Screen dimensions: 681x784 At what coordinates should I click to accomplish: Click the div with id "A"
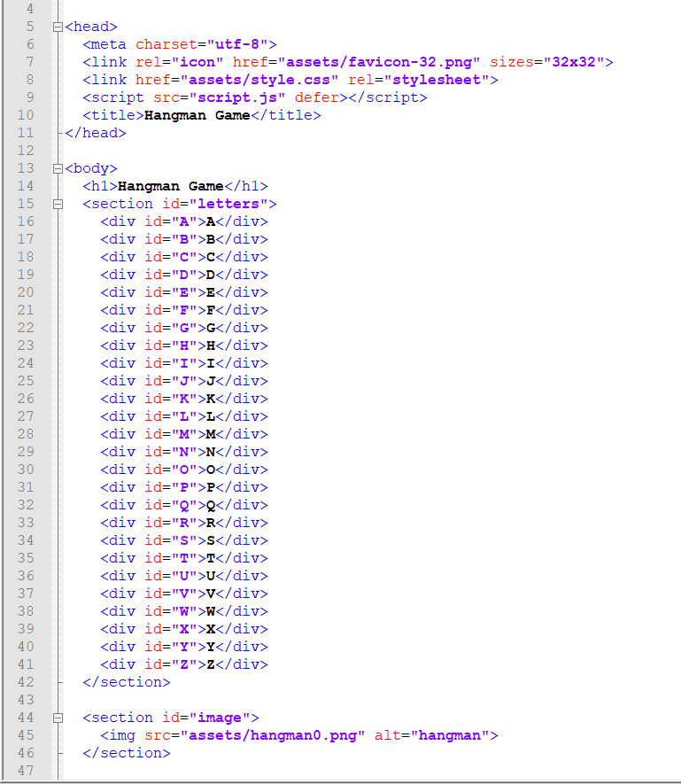[x=184, y=221]
